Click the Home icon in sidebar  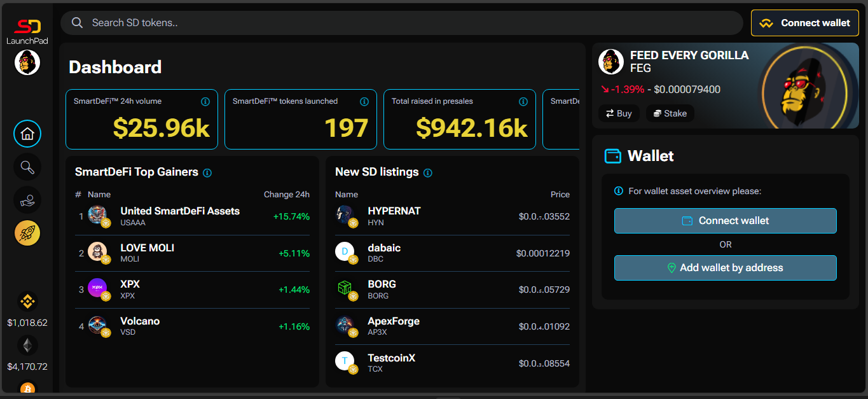click(x=27, y=134)
